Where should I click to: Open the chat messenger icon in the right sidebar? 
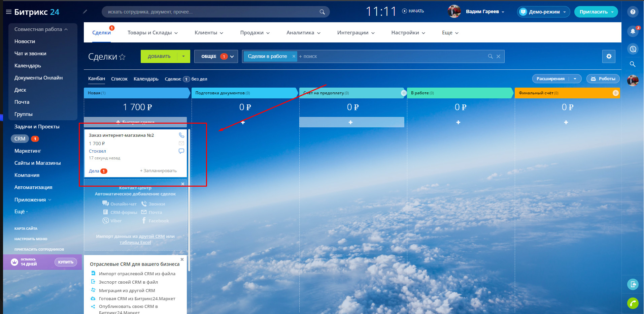point(633,49)
